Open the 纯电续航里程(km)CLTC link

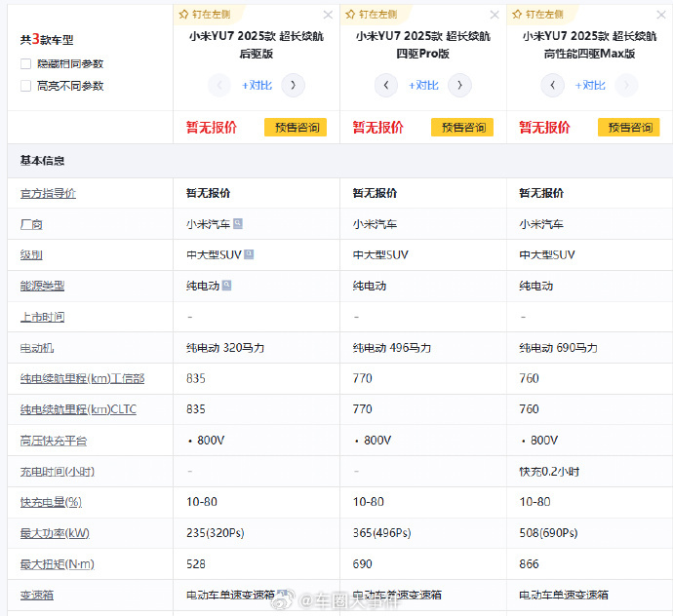(78, 409)
